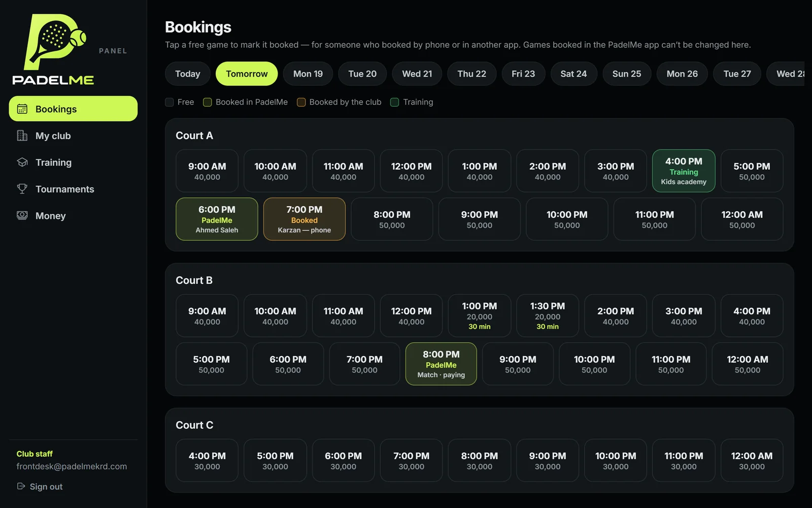Viewport: 812px width, 508px height.
Task: Book Court A 5:00 PM slot
Action: tap(752, 171)
